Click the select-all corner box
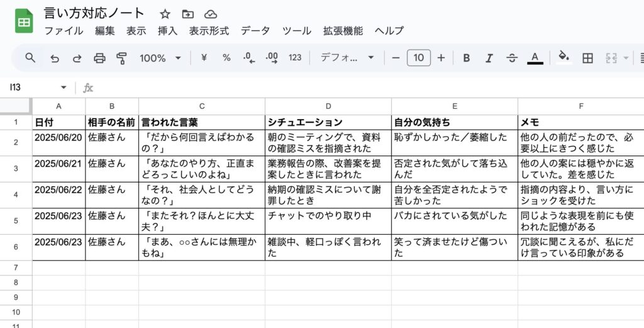Screen dimensions: 644x328 tap(16, 106)
